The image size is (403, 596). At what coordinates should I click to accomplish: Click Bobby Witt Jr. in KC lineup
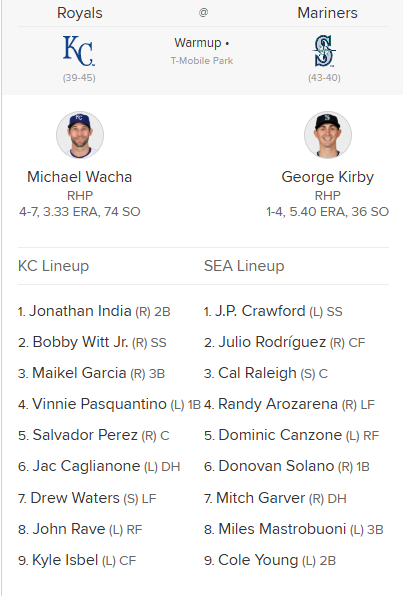click(x=80, y=342)
